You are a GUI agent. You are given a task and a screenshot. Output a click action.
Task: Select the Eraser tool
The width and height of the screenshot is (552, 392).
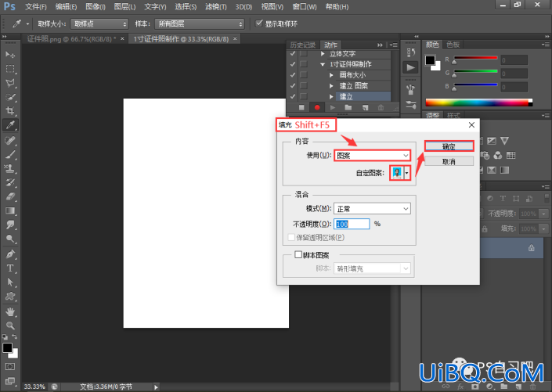10,196
